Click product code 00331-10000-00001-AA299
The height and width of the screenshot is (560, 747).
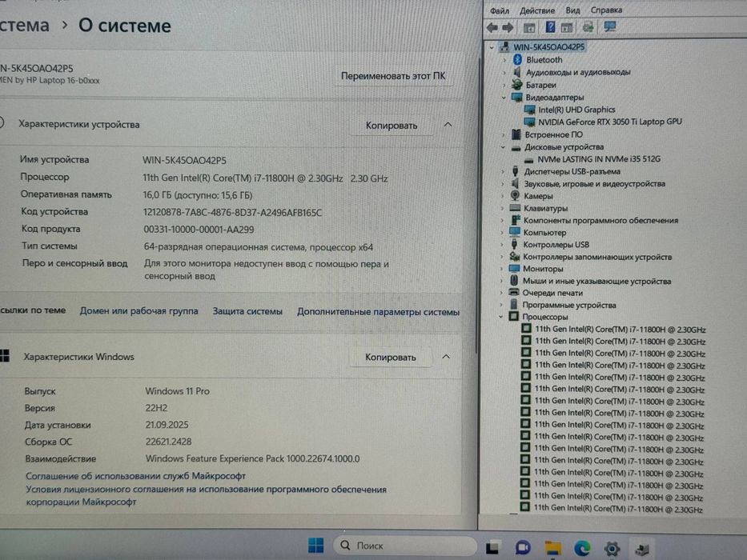coord(199,230)
